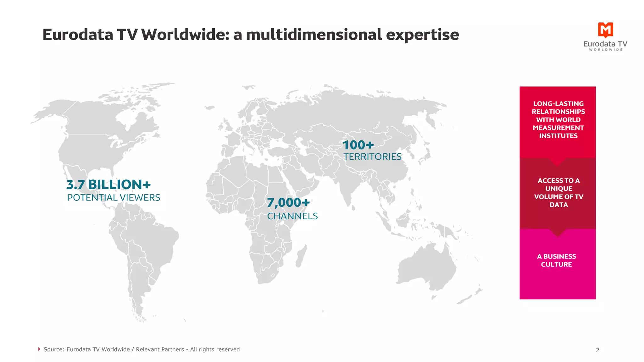Select the Access to Unique Volume box

pos(558,193)
